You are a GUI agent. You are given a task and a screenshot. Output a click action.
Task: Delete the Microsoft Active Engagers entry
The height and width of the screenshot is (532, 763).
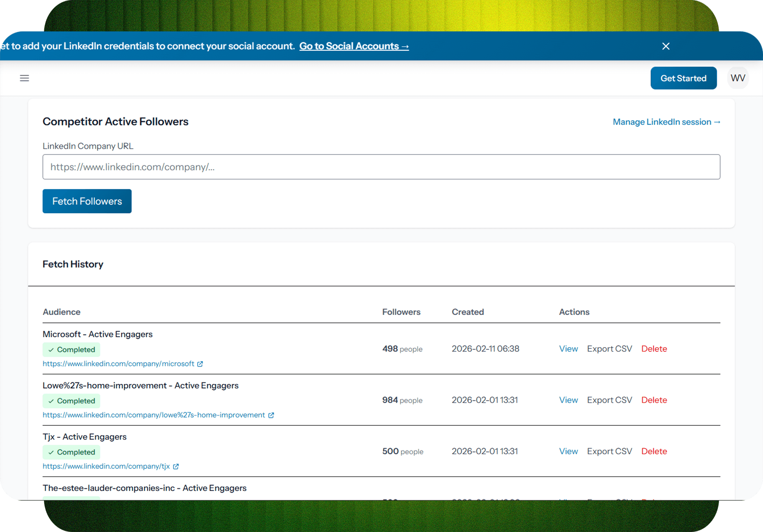click(654, 349)
